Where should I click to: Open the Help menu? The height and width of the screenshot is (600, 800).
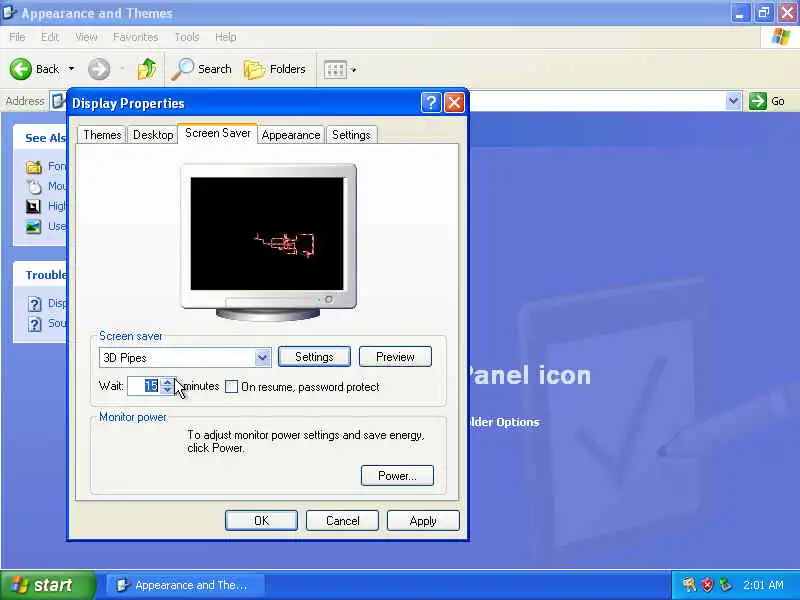click(x=226, y=37)
